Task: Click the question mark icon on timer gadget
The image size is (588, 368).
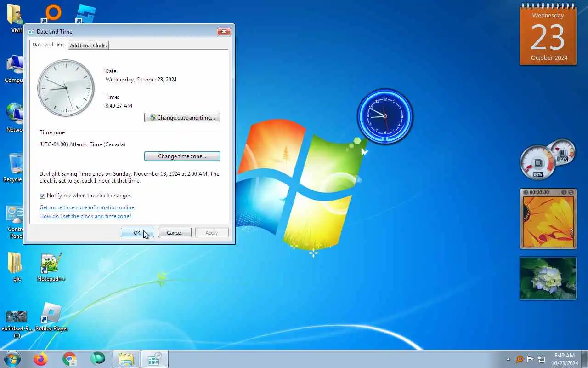Action: point(565,192)
